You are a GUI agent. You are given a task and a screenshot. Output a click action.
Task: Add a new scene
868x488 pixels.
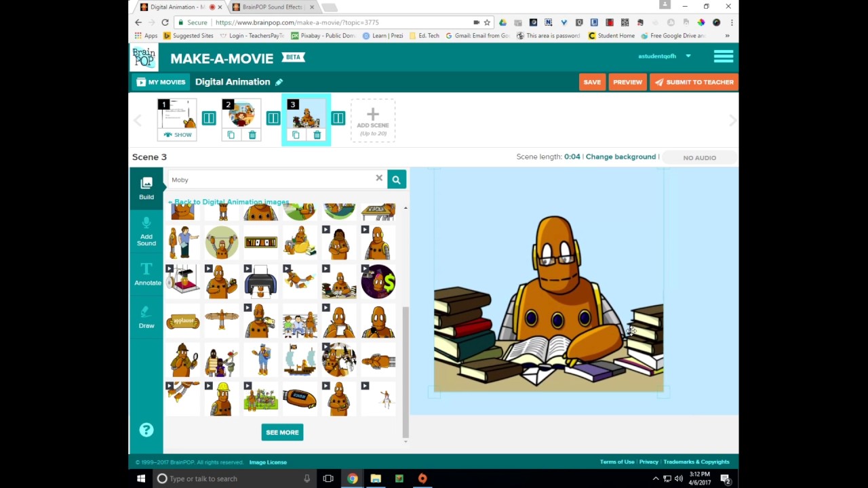tap(373, 121)
